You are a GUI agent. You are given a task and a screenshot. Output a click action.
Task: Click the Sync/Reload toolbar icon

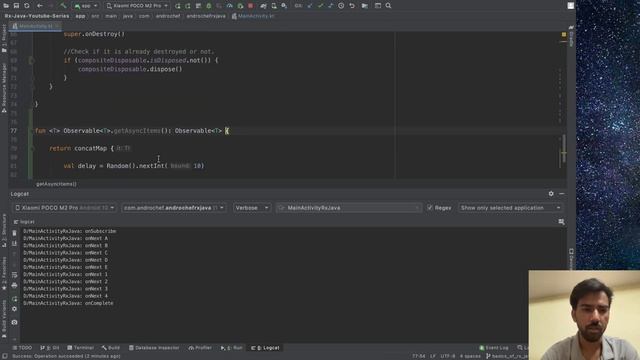pos(27,6)
